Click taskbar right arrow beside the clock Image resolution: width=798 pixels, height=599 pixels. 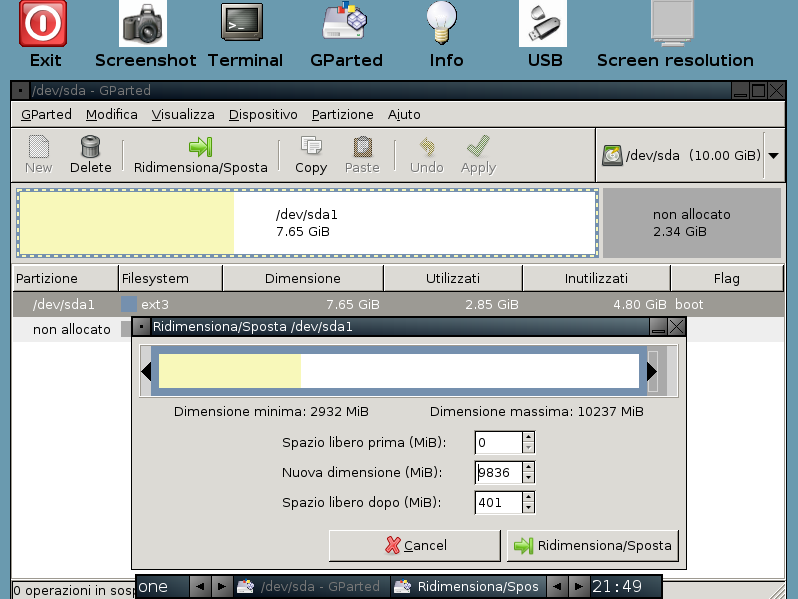pyautogui.click(x=579, y=586)
